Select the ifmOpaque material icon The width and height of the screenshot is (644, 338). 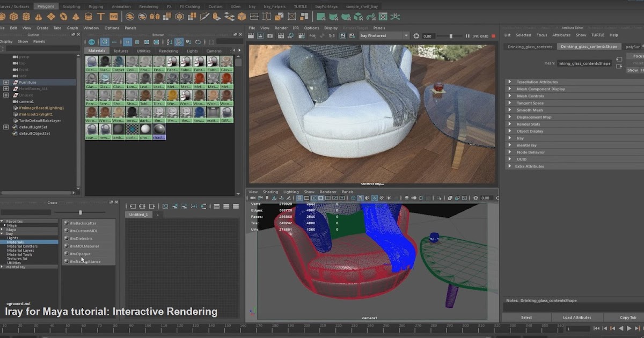(67, 254)
